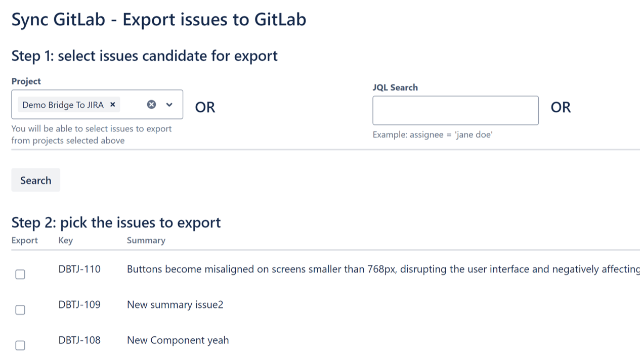Click the Key column header
Image resolution: width=640 pixels, height=364 pixels.
point(65,240)
